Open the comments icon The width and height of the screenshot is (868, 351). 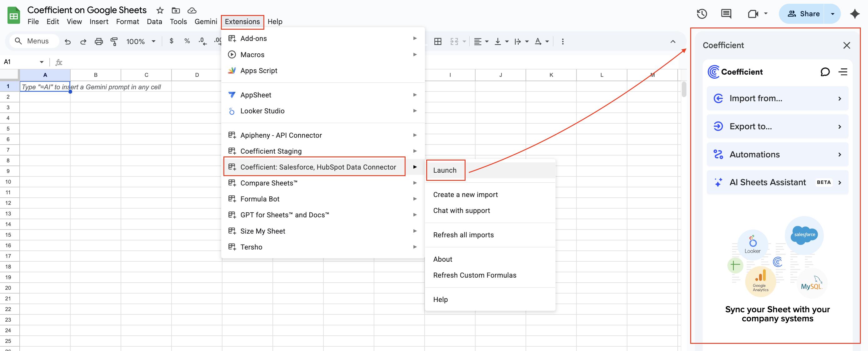726,14
